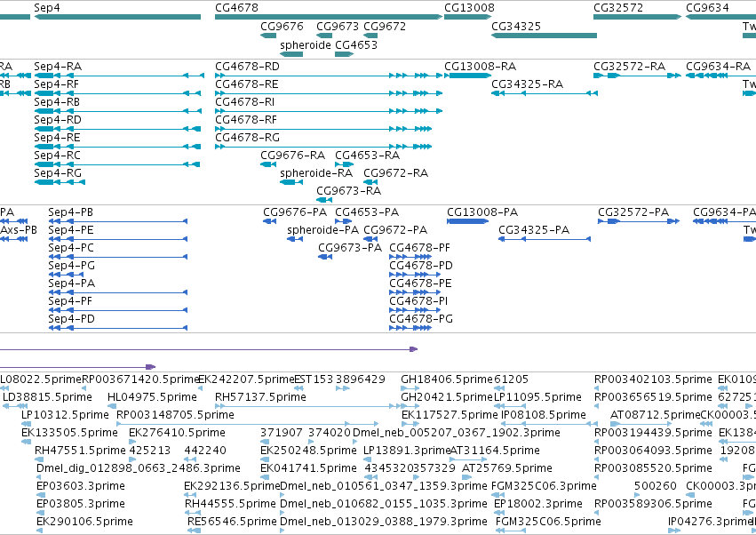The width and height of the screenshot is (756, 535).
Task: Click the CG32572 gene label
Action: pyautogui.click(x=618, y=8)
